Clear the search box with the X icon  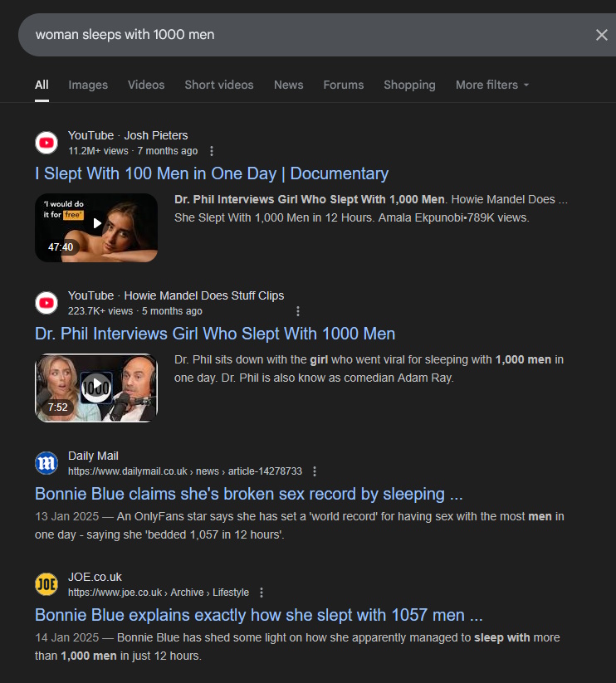tap(602, 35)
